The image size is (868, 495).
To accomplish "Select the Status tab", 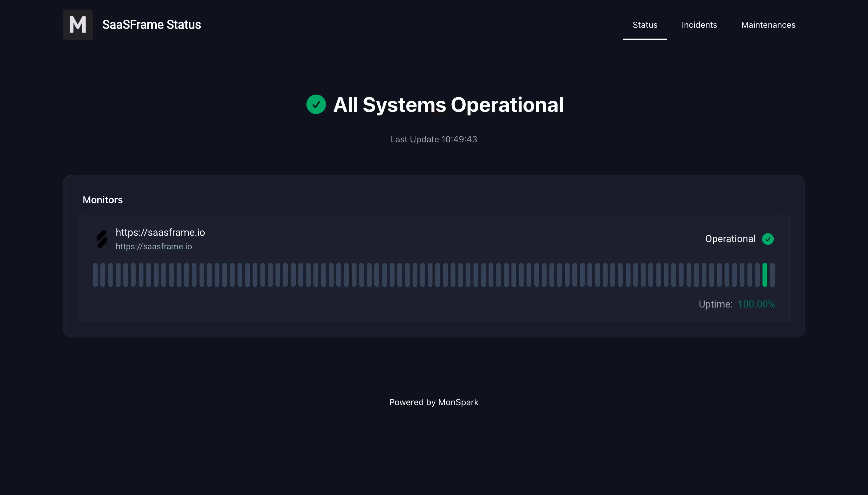I will click(645, 25).
